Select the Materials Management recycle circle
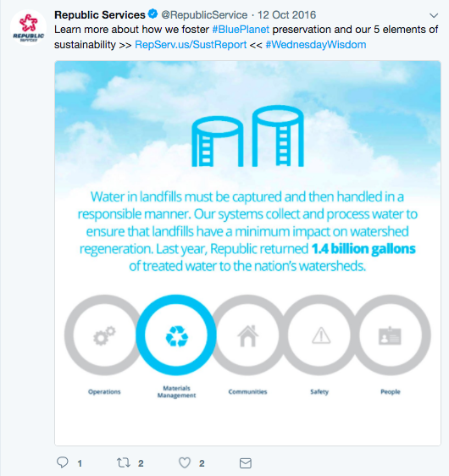Image resolution: width=449 pixels, height=476 pixels. 176,335
